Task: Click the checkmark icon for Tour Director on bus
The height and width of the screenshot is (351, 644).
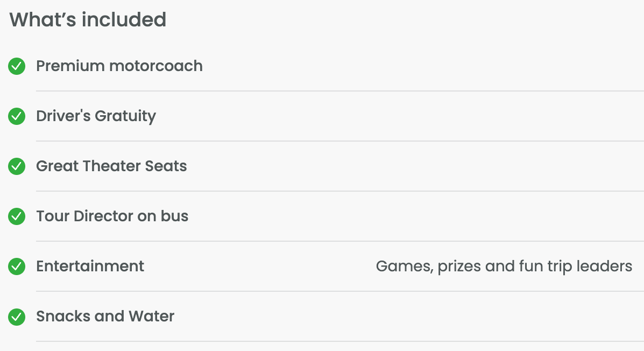Action: [17, 216]
